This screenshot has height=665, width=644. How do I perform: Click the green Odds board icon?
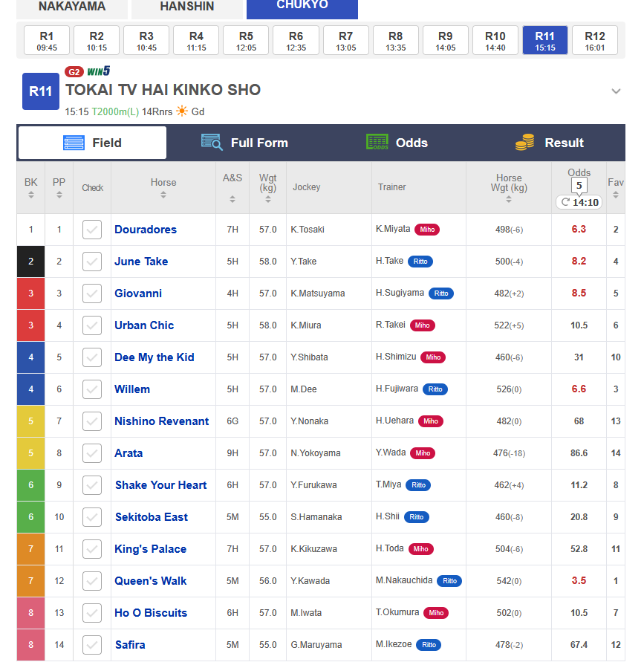coord(377,142)
